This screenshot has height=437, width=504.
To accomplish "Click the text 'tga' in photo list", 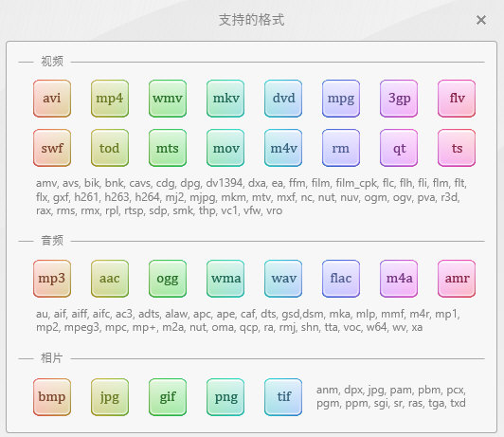I will coord(437,403).
